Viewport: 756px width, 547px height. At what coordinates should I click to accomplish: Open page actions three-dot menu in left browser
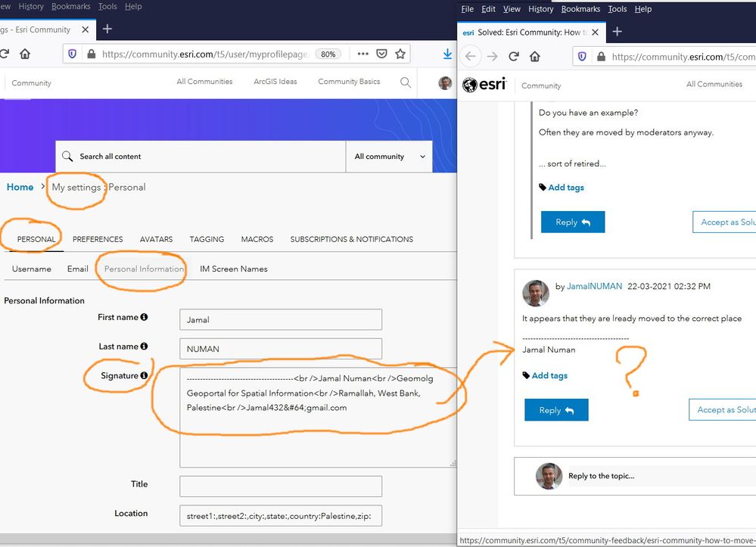coord(363,54)
